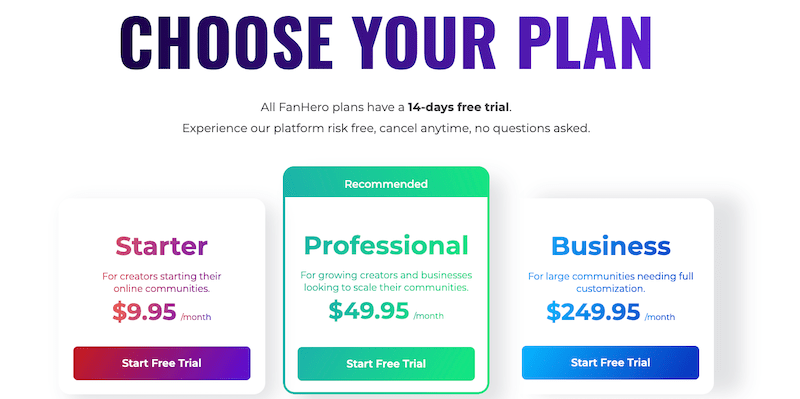Start the Business plan free trial
The height and width of the screenshot is (399, 800).
(x=610, y=363)
